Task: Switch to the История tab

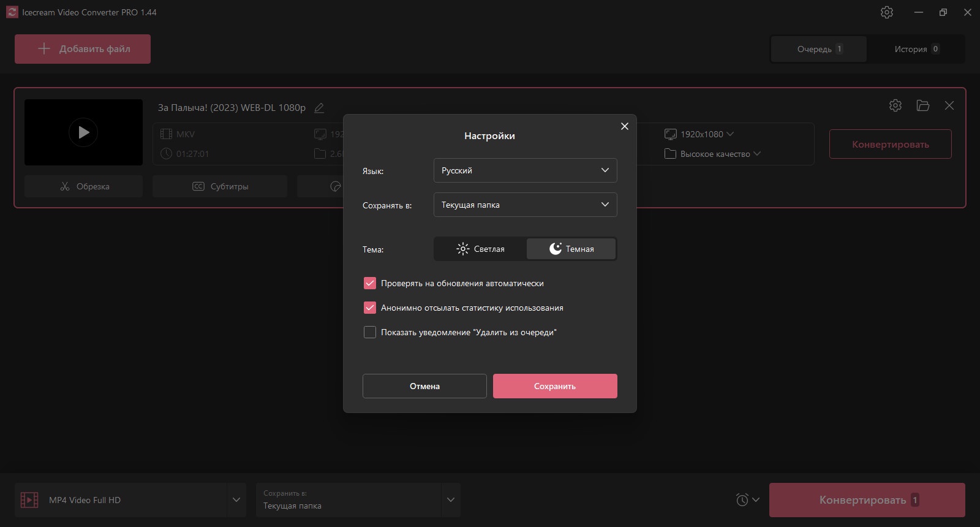Action: coord(916,49)
